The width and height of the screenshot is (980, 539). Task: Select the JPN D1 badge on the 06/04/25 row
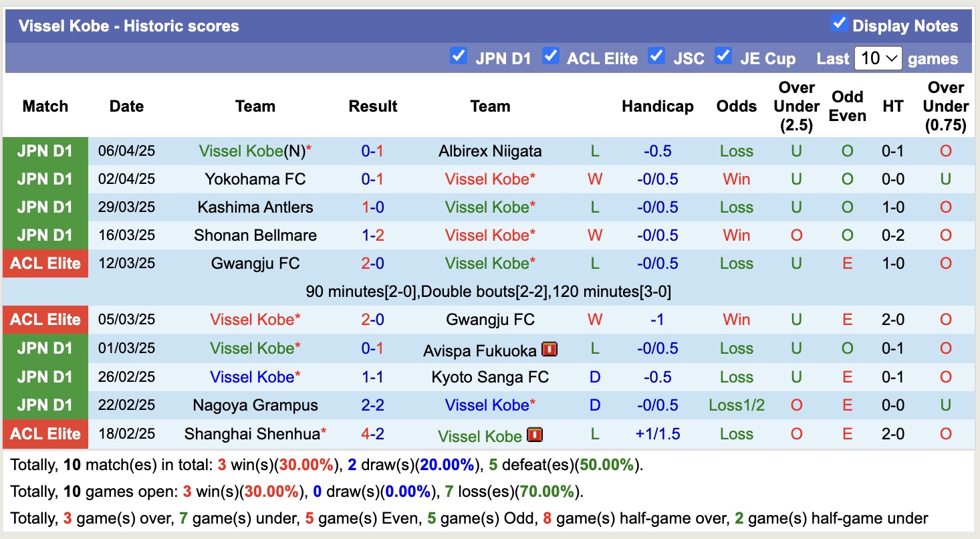(x=45, y=151)
